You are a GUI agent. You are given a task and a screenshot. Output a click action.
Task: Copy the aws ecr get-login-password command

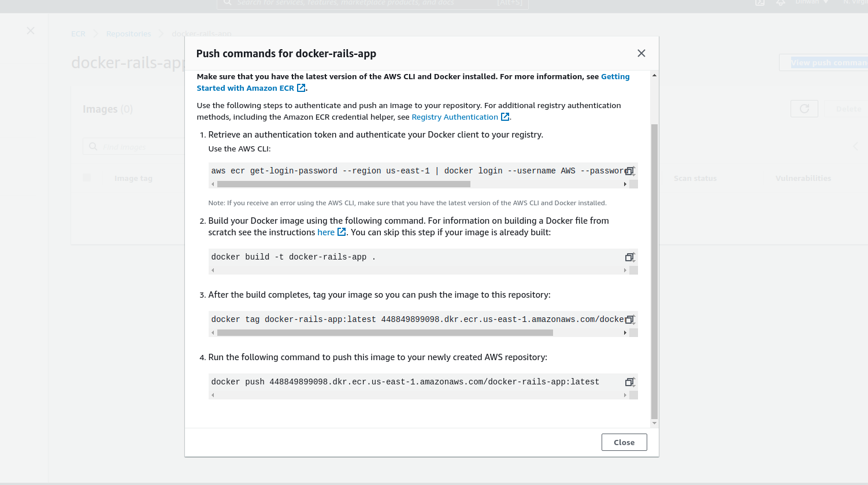(x=629, y=171)
